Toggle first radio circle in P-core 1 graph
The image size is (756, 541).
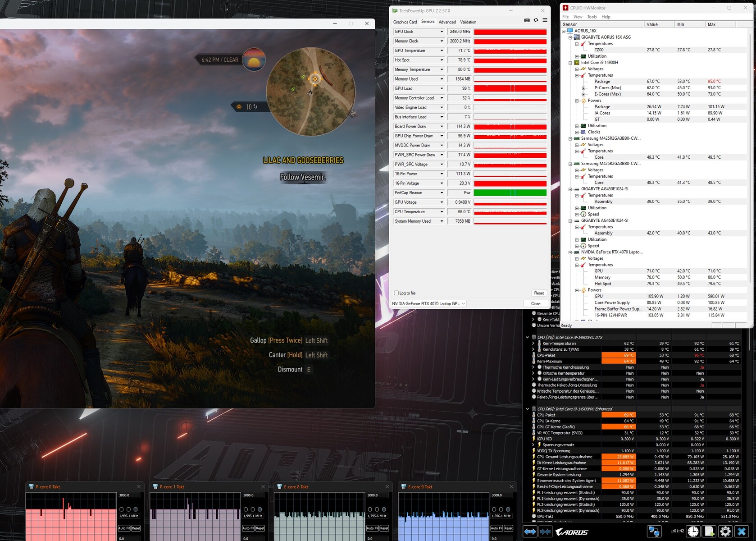[246, 509]
